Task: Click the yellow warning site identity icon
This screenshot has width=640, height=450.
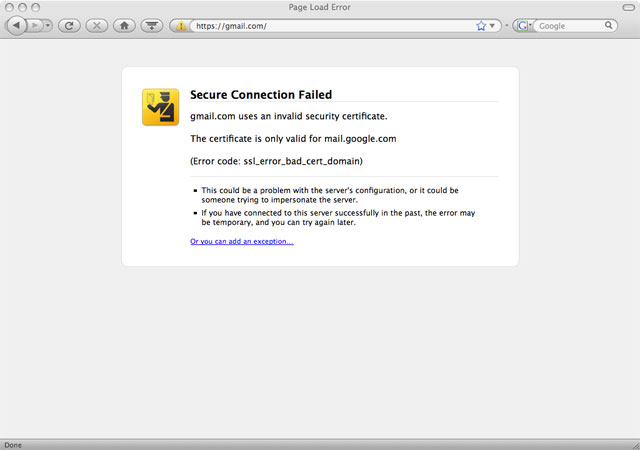Action: (x=180, y=26)
